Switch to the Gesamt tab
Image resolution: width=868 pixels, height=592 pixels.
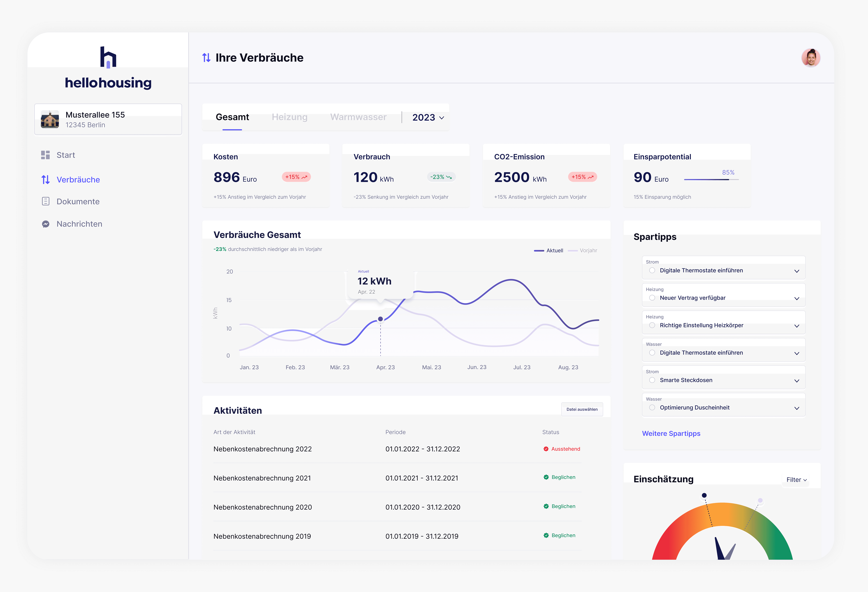point(232,117)
